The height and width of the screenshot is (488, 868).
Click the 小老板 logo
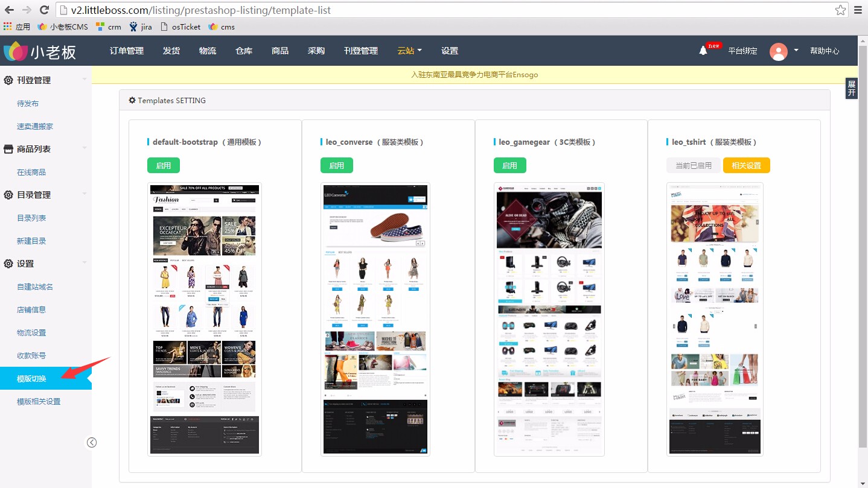point(40,52)
